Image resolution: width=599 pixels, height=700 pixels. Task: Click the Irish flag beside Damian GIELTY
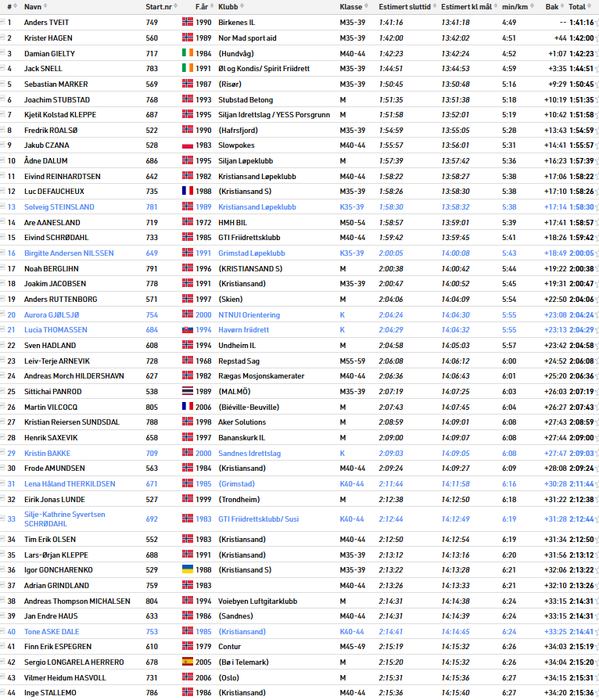188,53
